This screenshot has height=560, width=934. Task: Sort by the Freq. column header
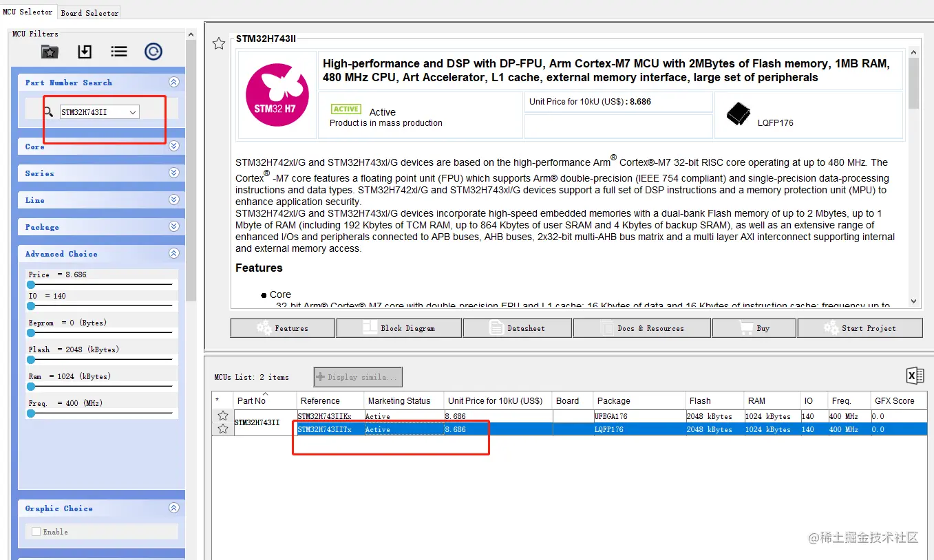(x=849, y=400)
